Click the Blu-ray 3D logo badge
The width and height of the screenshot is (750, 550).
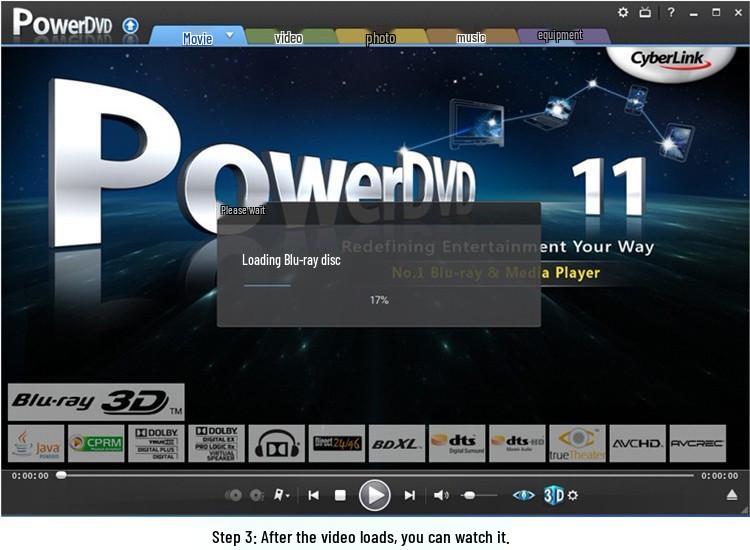click(96, 402)
